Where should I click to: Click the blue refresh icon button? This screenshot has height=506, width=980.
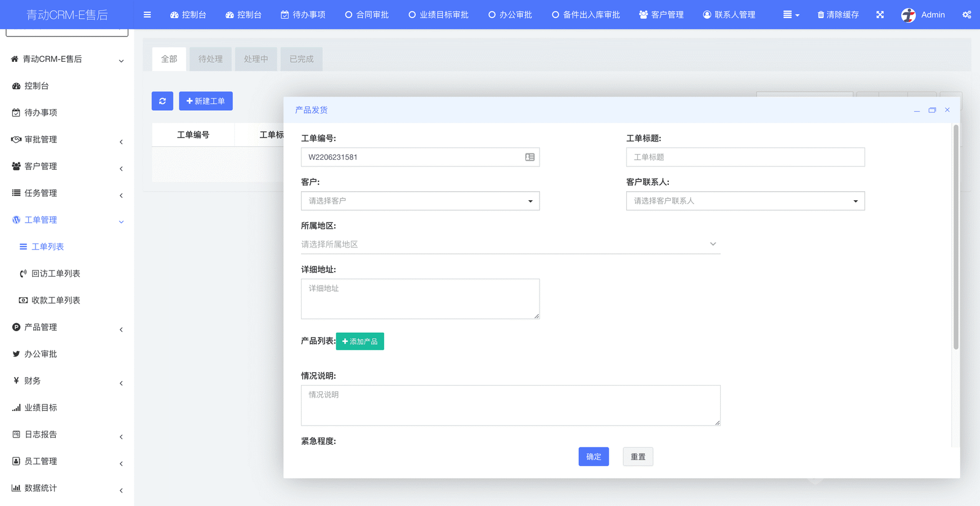[162, 101]
